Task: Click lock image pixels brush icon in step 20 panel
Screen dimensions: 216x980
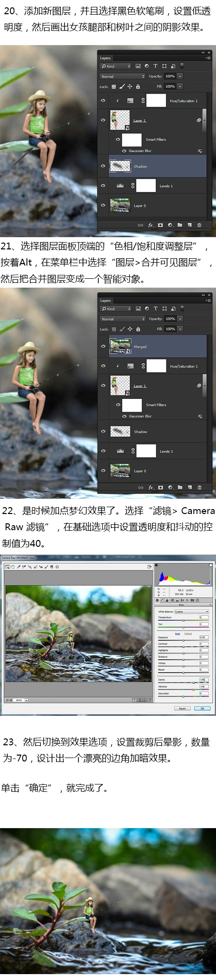Action: pos(122,87)
